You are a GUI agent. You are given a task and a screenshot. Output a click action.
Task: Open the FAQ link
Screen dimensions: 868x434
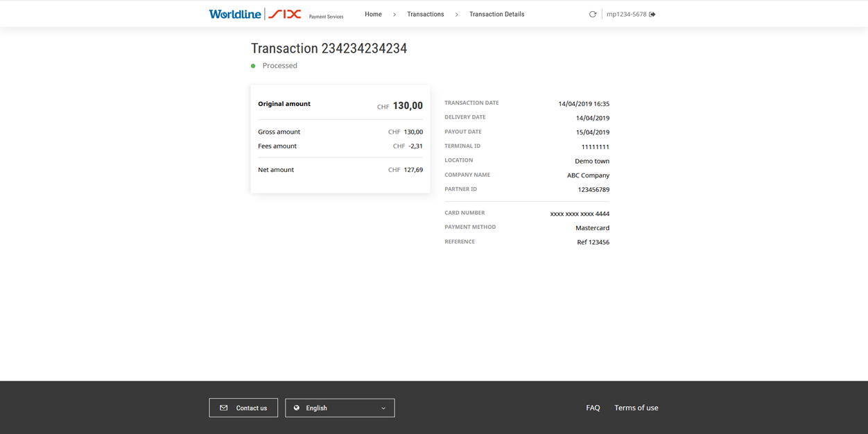click(x=593, y=408)
